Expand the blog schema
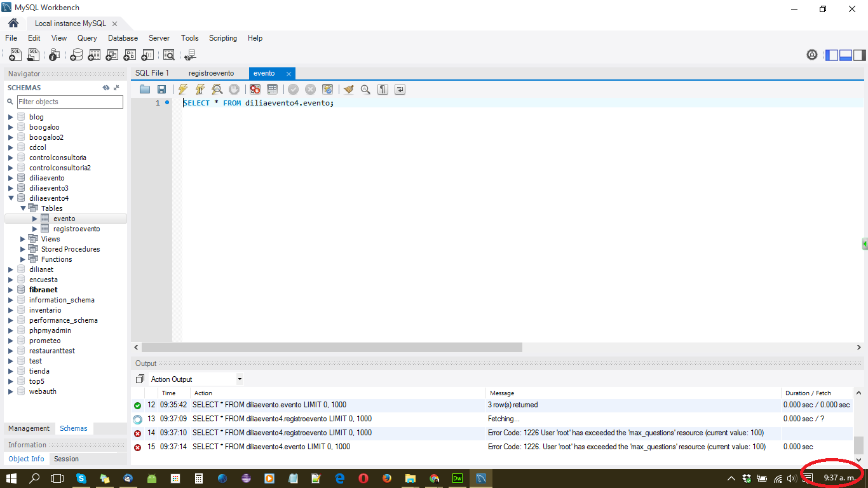This screenshot has height=488, width=868. pos(11,117)
